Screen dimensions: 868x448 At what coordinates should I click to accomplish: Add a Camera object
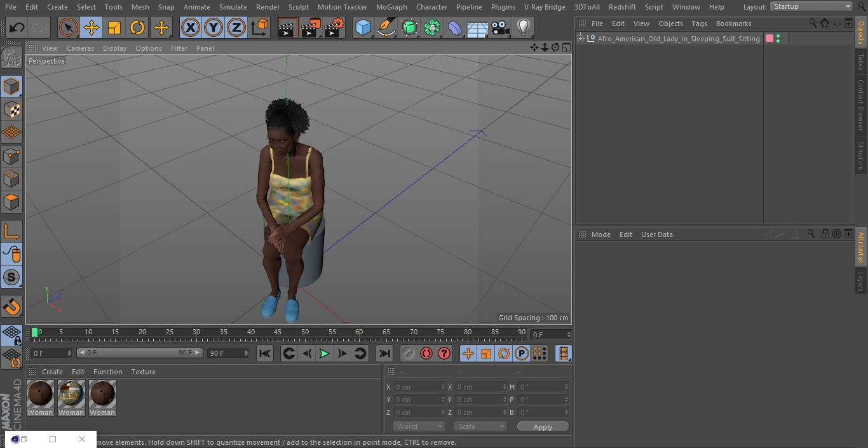coord(501,27)
